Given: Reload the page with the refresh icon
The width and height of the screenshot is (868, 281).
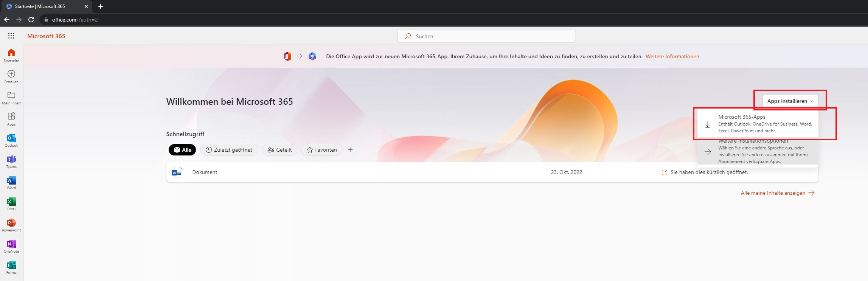Looking at the screenshot, I should point(31,20).
